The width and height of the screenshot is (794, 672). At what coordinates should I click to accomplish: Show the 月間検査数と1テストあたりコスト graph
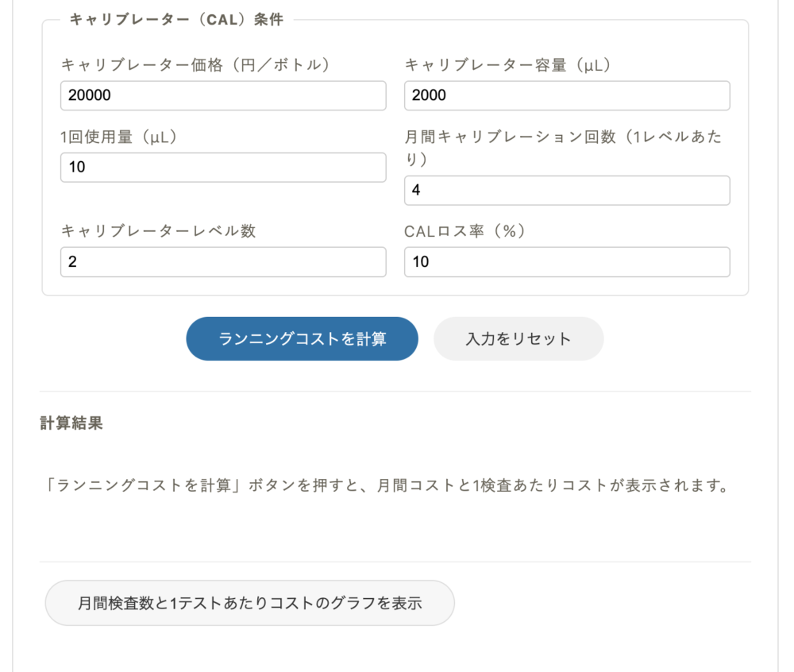click(x=249, y=603)
